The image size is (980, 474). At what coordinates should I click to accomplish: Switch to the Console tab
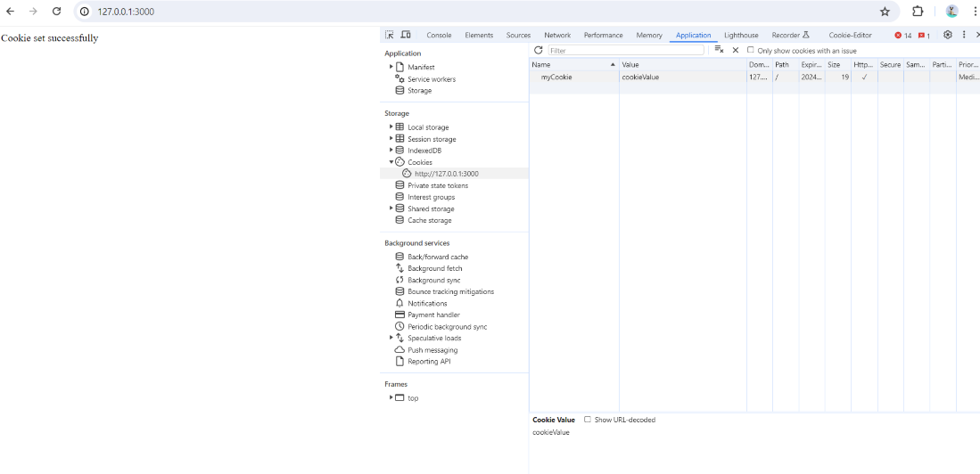[439, 36]
